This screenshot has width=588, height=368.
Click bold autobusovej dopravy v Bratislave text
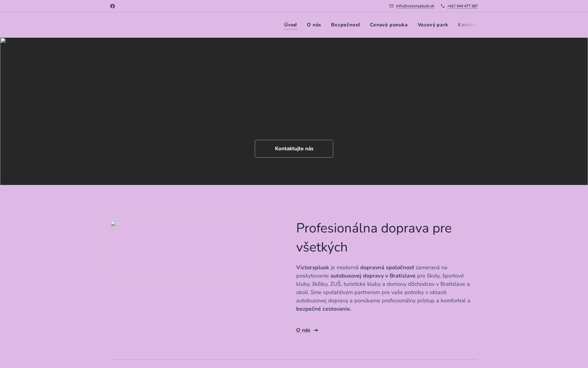pyautogui.click(x=373, y=276)
